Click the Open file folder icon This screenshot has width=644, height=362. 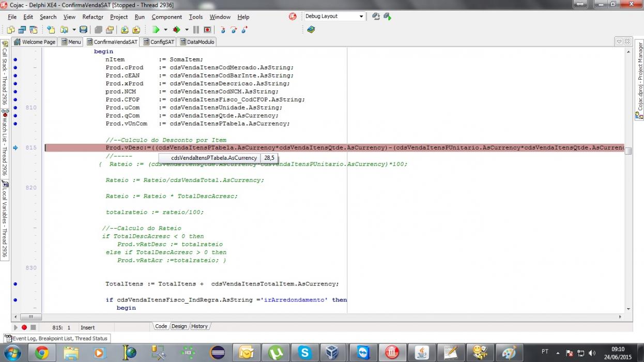pos(64,30)
